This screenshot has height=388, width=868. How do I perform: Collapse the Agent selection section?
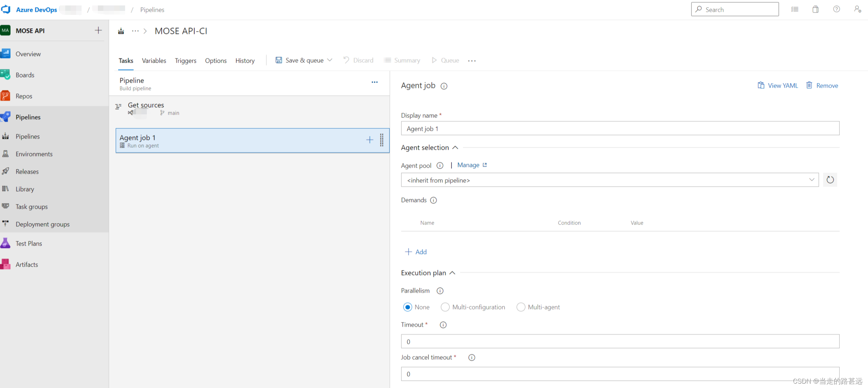[455, 147]
